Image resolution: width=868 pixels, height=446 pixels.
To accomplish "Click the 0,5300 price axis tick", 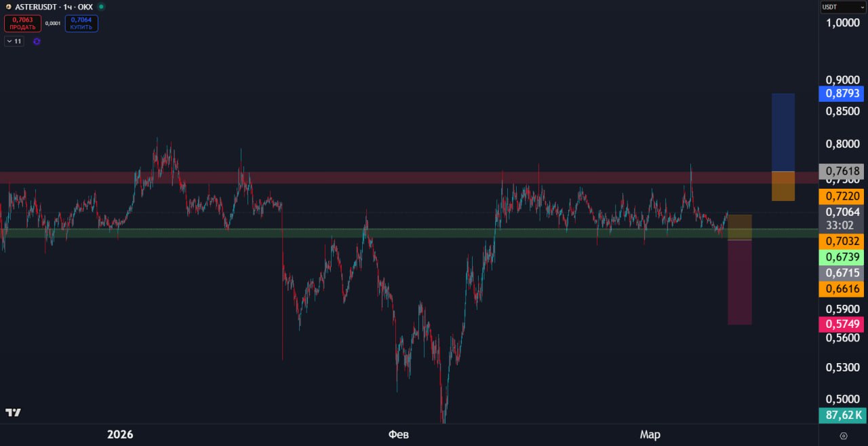I will point(842,367).
